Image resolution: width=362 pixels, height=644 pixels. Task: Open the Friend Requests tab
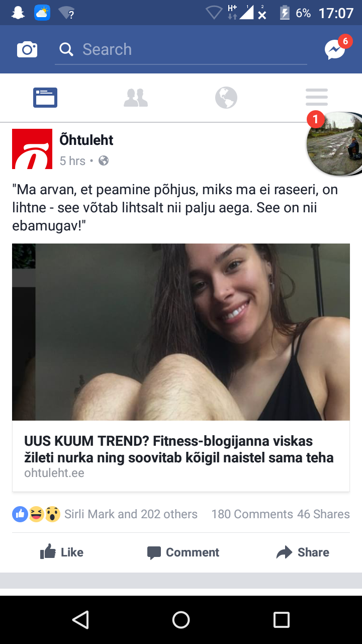pos(136,98)
